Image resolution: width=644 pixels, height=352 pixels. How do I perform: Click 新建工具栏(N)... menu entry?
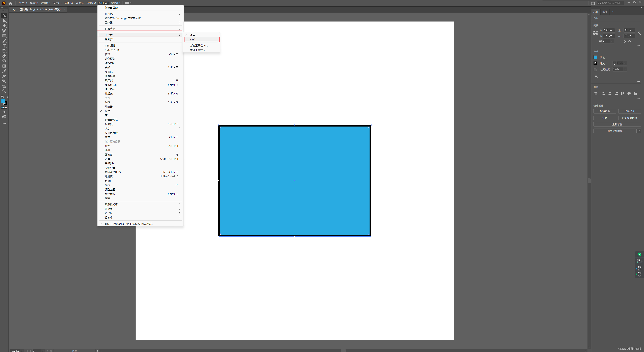coord(202,46)
